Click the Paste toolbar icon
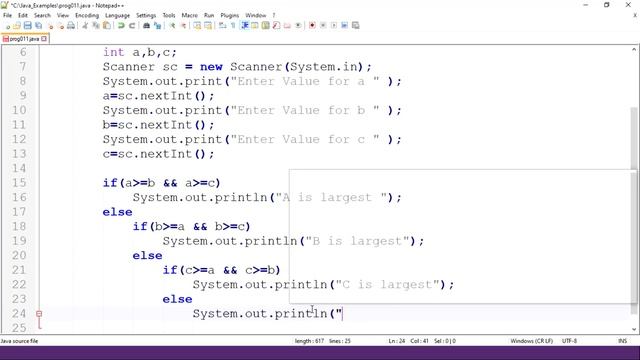Image resolution: width=640 pixels, height=360 pixels. (107, 26)
